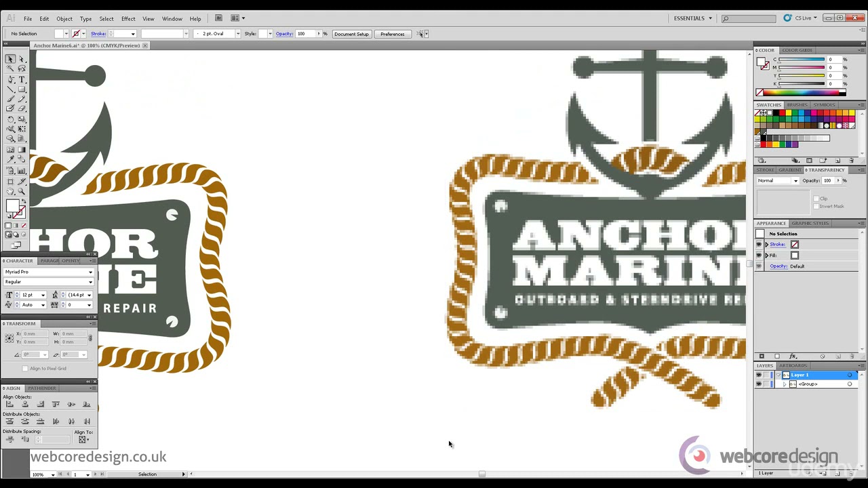Switch to the Pathfinder tab
The height and width of the screenshot is (488, 868).
pyautogui.click(x=42, y=388)
